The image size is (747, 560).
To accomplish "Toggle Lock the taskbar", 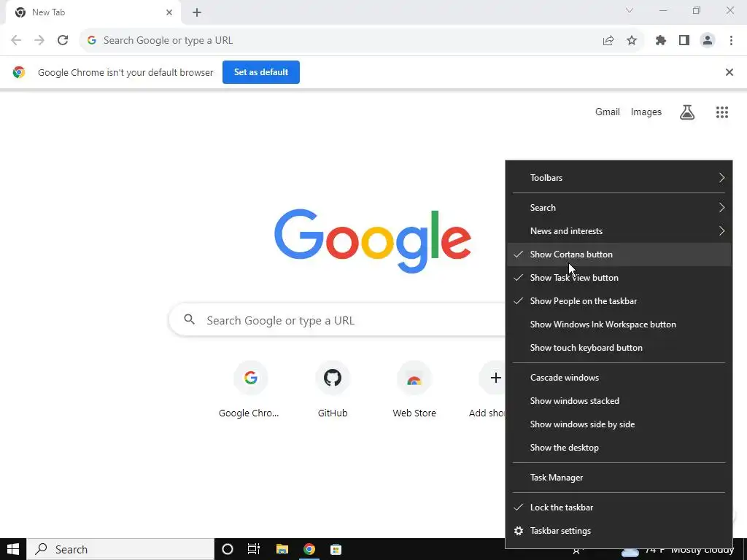I will (619, 507).
